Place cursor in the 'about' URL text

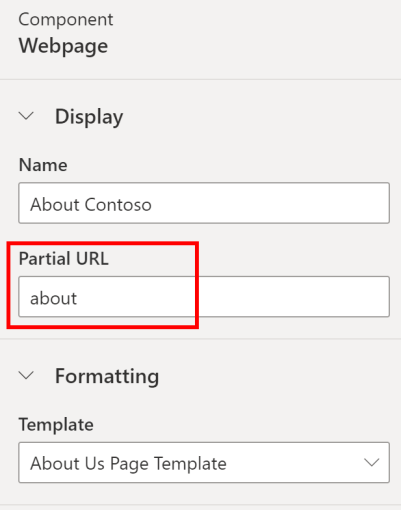[53, 298]
